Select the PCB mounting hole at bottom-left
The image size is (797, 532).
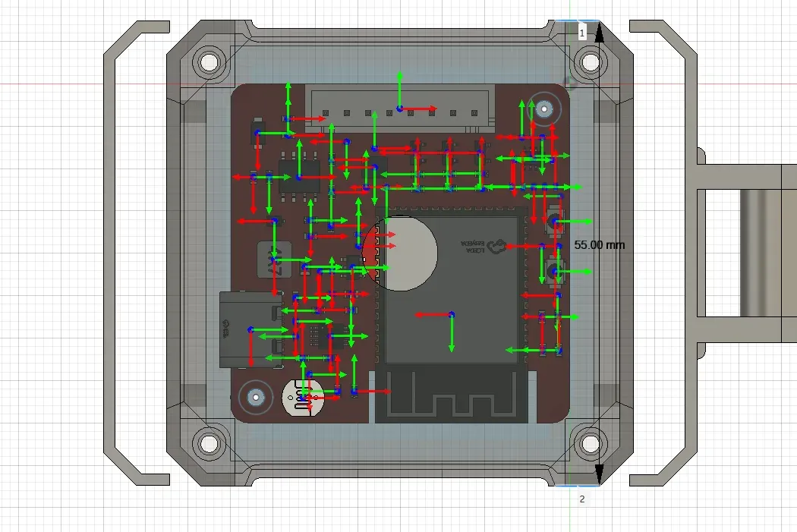click(256, 397)
